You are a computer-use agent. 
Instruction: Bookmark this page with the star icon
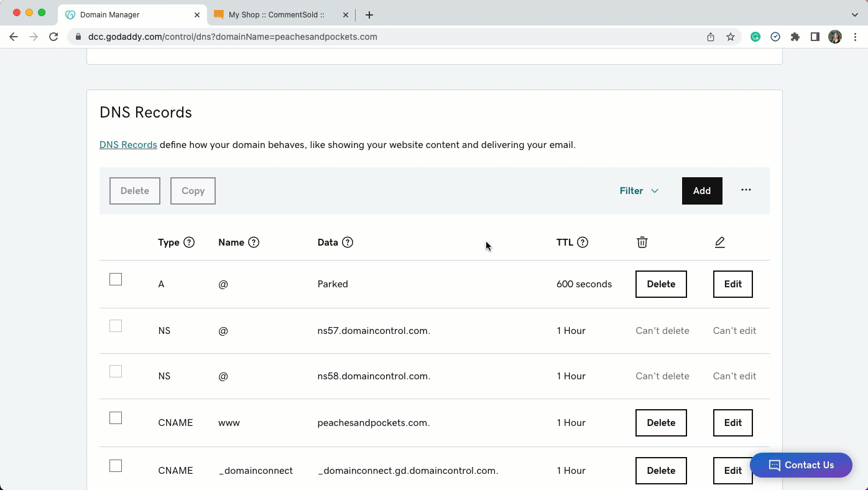(731, 37)
